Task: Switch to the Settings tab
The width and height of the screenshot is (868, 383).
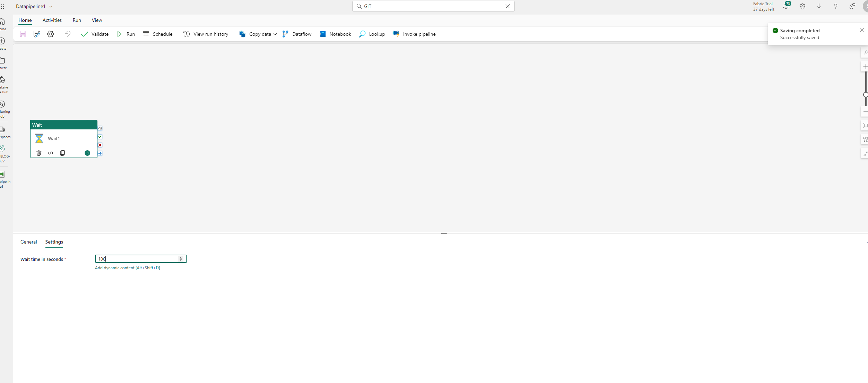Action: (54, 241)
